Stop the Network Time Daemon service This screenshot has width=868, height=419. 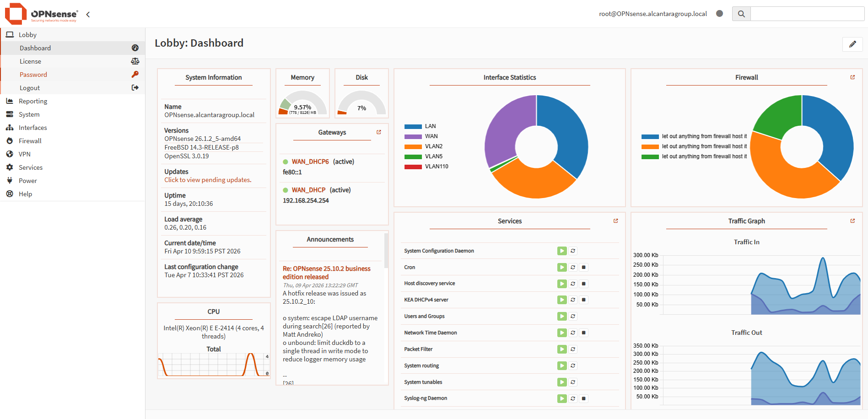(583, 333)
